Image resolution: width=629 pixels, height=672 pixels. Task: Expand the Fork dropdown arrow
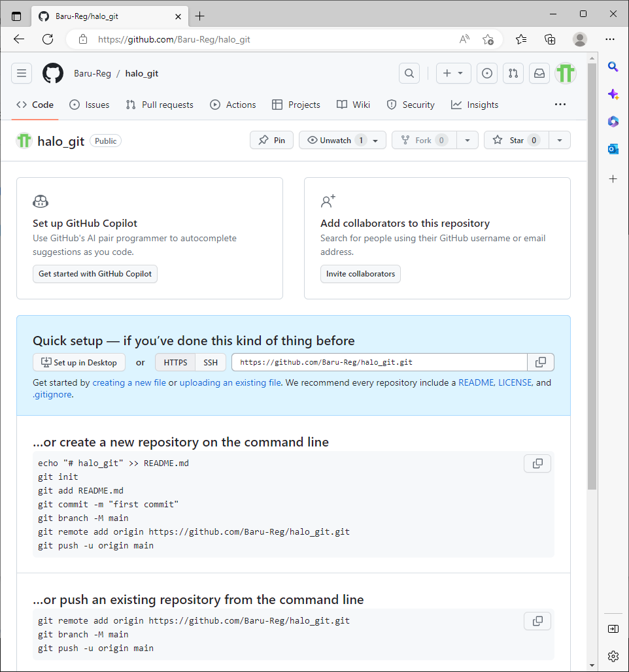(467, 140)
